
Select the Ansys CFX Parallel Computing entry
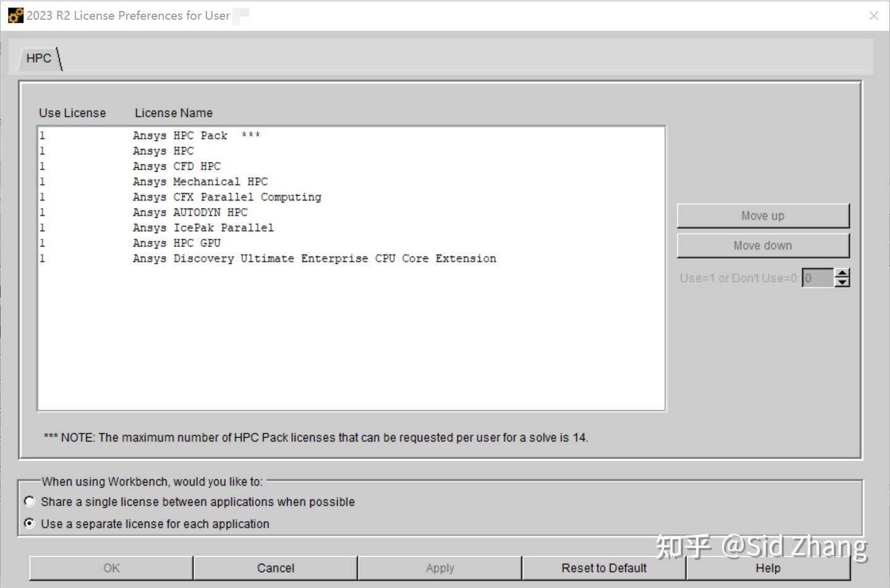pos(227,196)
